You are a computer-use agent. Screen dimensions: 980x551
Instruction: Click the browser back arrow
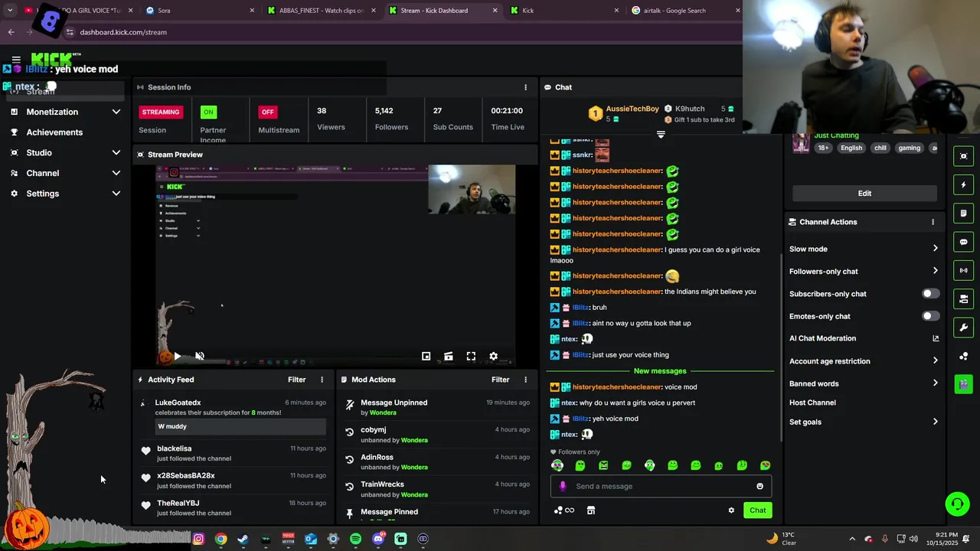pyautogui.click(x=11, y=32)
